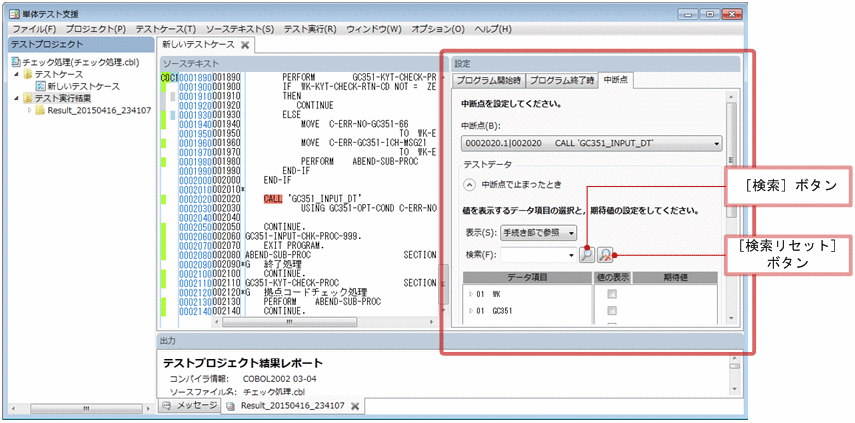Open the 表示(S) 手続き部で参照 dropdown
855x423 pixels.
570,233
